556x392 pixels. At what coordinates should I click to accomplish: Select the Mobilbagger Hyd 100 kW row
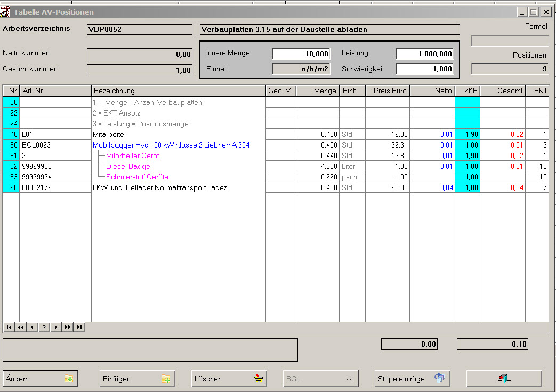tap(171, 145)
